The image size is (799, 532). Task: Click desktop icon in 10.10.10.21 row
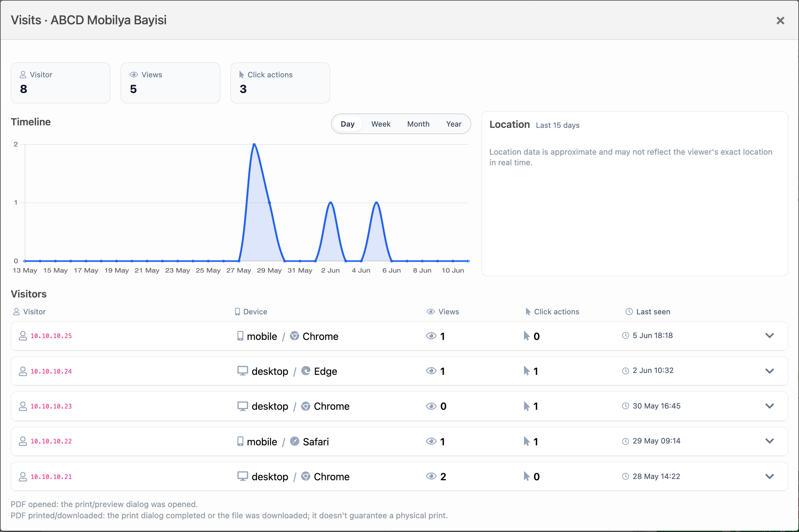click(x=243, y=476)
